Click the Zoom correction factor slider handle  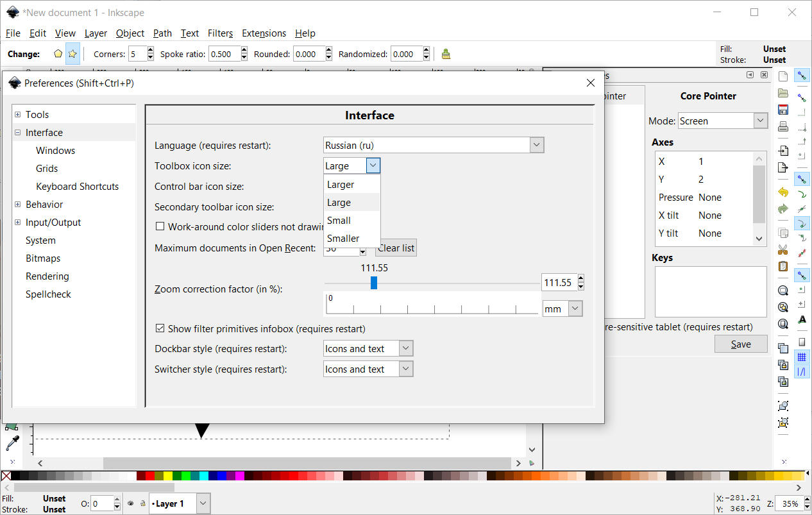click(374, 283)
